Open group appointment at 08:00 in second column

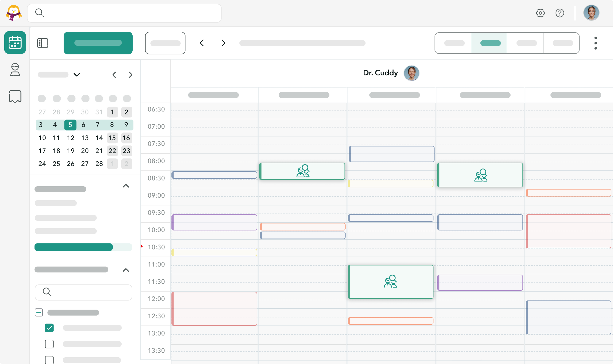tap(302, 171)
